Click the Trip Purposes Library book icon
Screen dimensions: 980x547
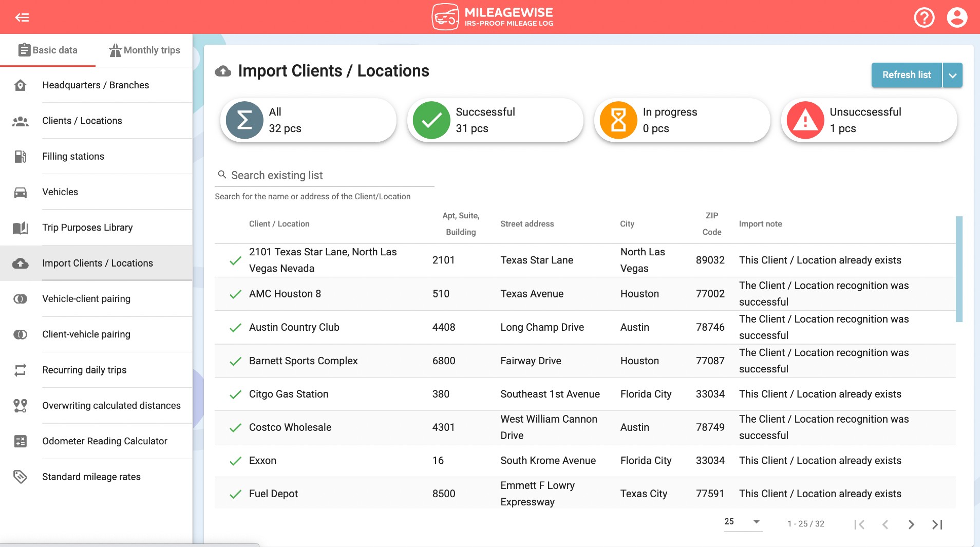20,228
